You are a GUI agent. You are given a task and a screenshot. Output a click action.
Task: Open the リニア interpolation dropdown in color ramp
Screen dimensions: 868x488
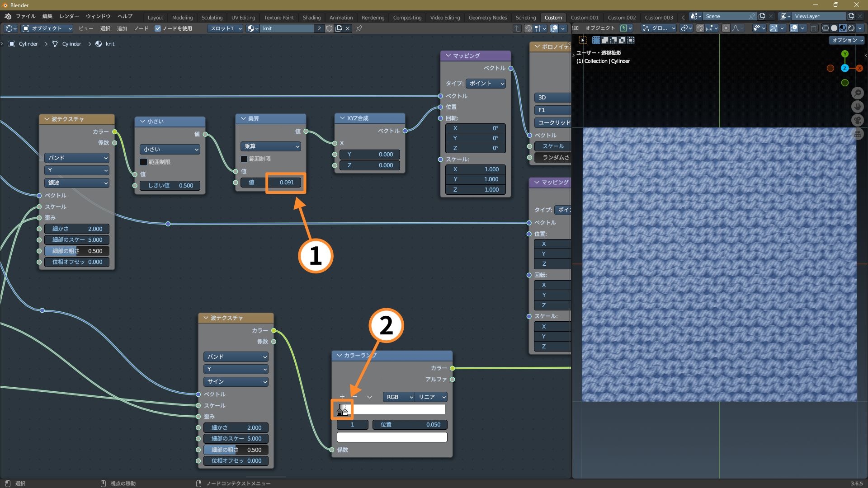pos(432,397)
